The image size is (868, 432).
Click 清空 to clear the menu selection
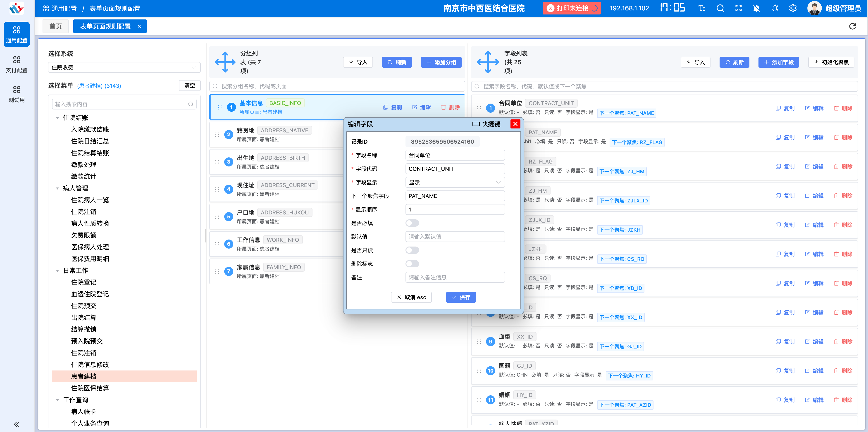point(189,85)
